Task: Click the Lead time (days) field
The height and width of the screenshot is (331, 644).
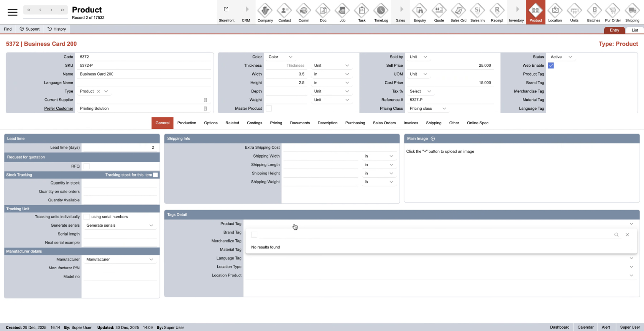Action: click(x=120, y=148)
